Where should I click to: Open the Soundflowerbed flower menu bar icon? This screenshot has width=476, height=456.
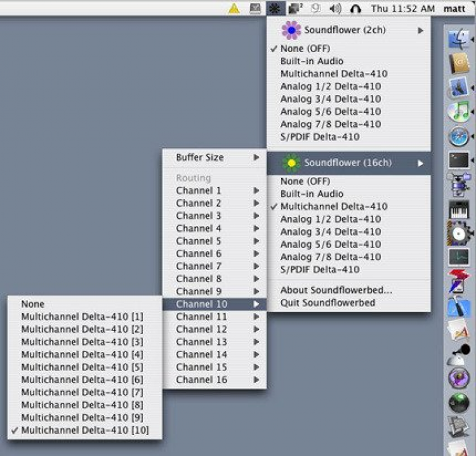275,8
